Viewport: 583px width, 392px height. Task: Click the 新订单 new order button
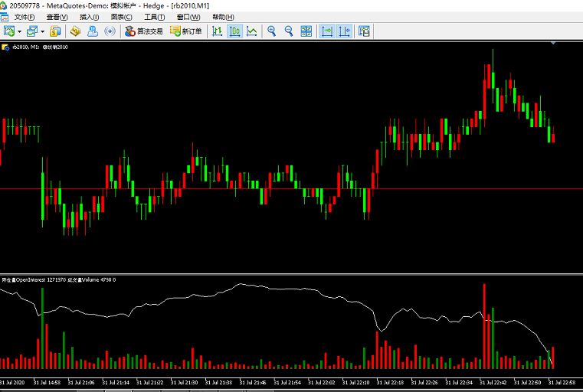pyautogui.click(x=186, y=31)
